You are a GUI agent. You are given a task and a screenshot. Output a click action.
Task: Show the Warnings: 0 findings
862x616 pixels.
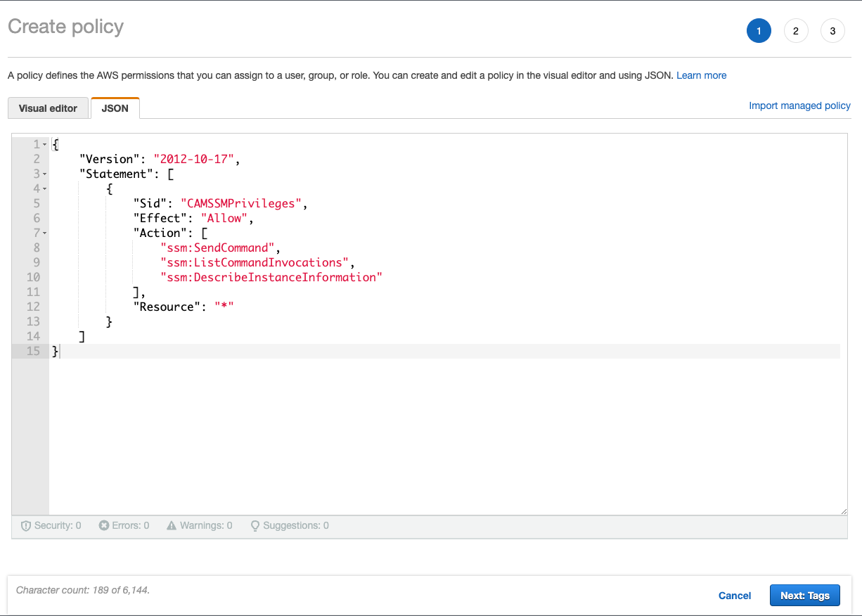point(200,525)
